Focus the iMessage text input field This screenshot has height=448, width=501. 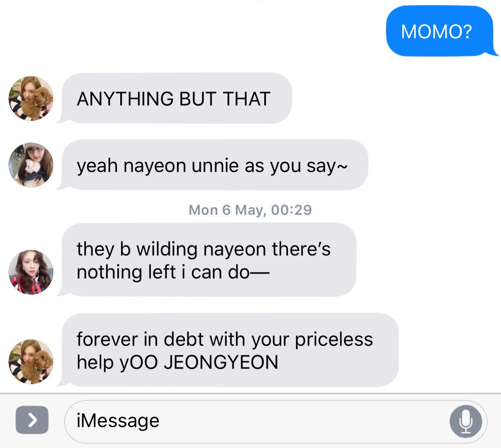tap(276, 421)
